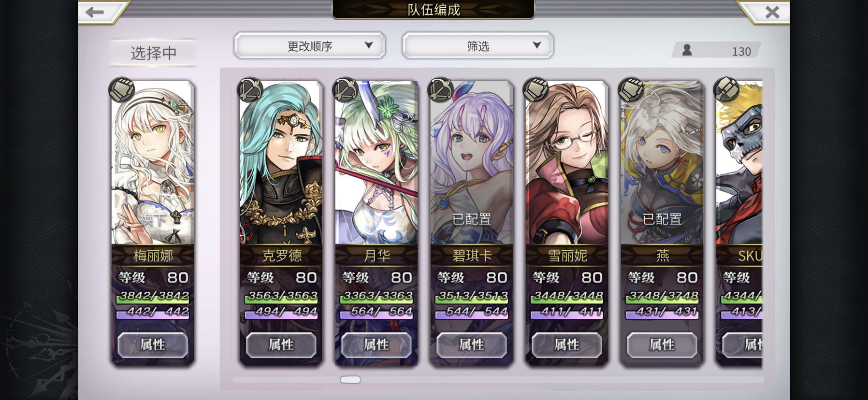Click the 队伍编成 title header
Viewport: 868px width, 400px height.
(434, 10)
